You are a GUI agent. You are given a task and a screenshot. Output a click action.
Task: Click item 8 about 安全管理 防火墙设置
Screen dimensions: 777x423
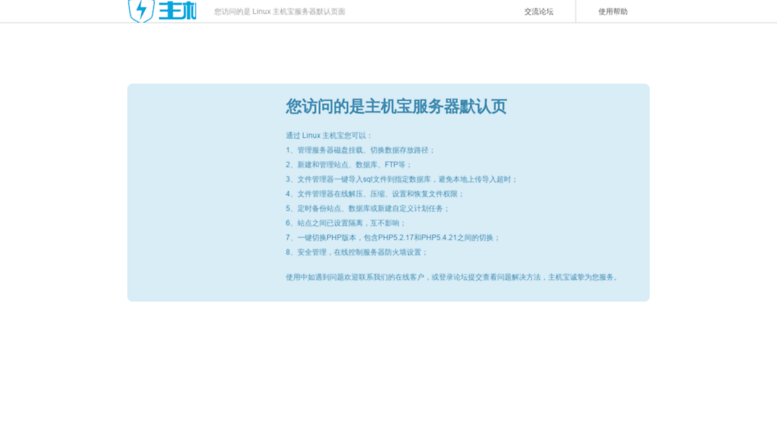pyautogui.click(x=356, y=252)
